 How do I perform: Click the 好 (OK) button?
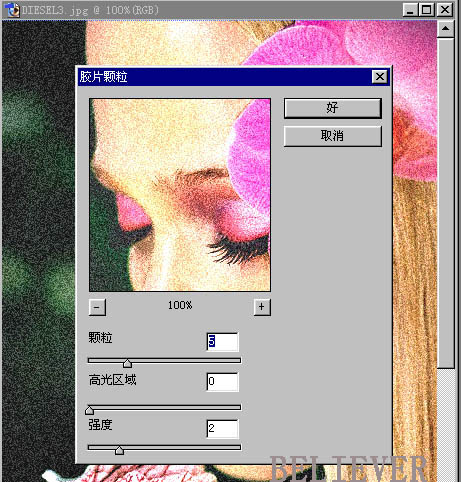pos(332,108)
